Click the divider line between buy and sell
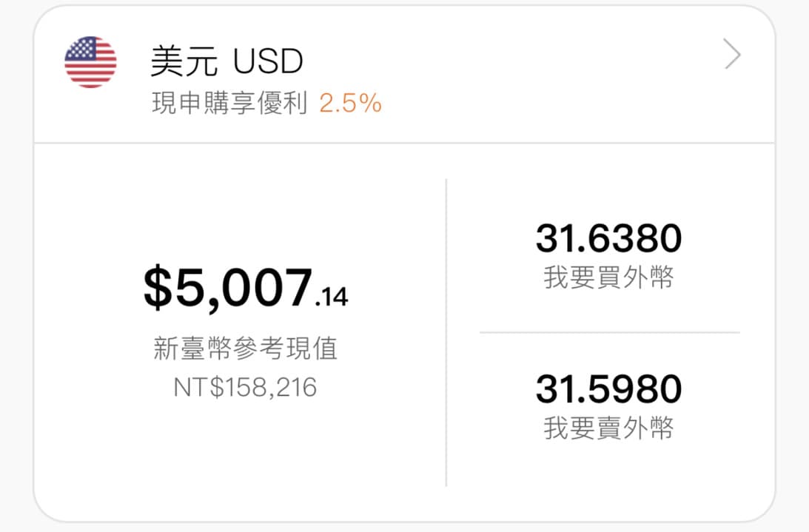 609,333
